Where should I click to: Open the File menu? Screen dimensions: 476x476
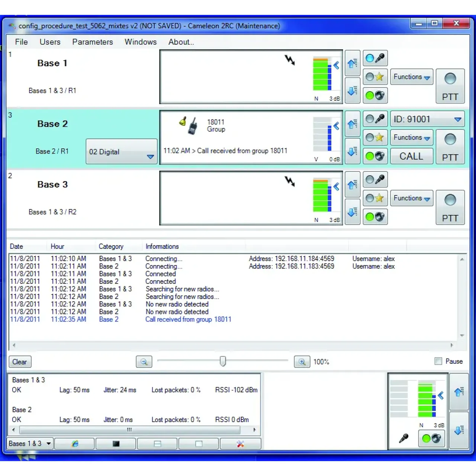coord(21,42)
